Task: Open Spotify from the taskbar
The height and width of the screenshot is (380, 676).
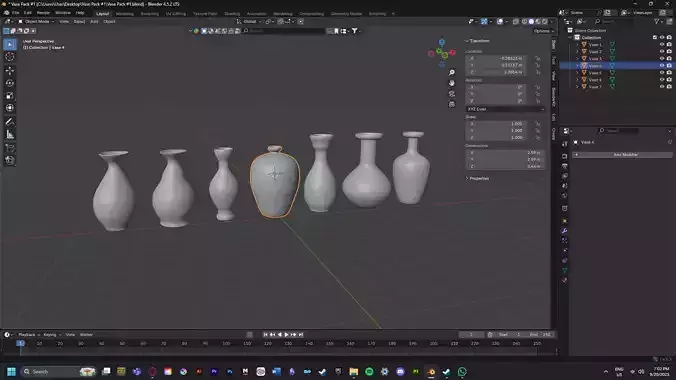Action: click(369, 372)
